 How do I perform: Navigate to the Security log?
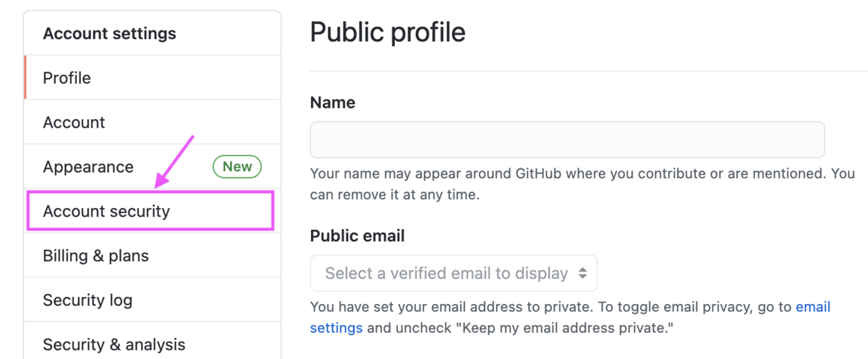click(88, 300)
